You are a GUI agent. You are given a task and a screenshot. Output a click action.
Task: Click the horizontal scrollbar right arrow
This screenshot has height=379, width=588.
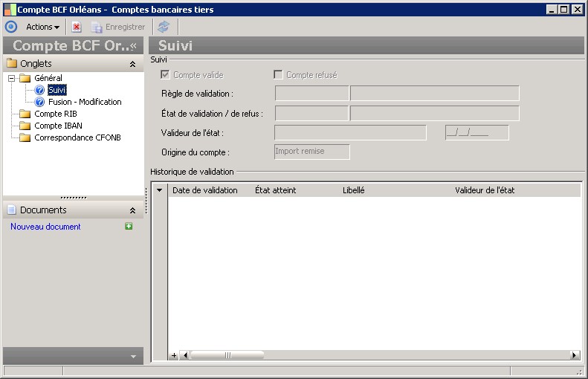click(x=575, y=355)
